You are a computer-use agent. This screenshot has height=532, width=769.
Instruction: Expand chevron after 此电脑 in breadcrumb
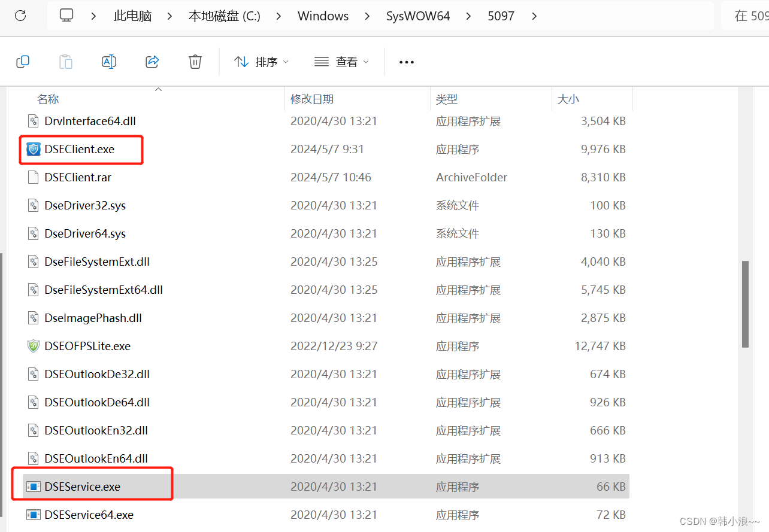(170, 16)
